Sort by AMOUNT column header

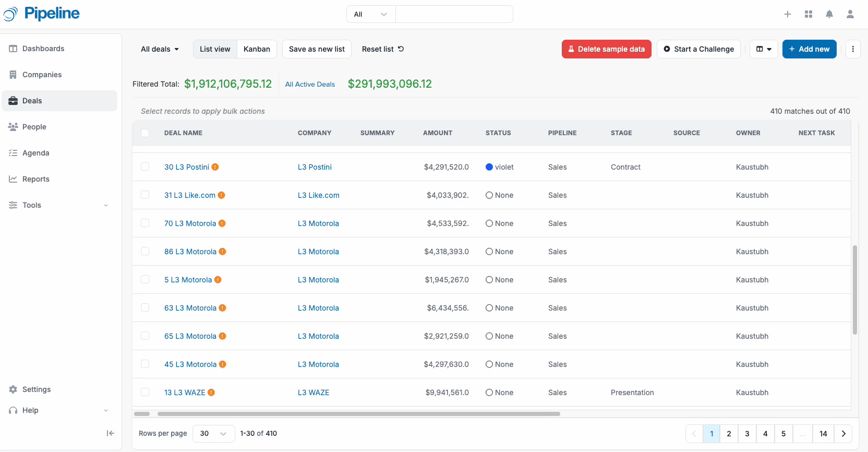[437, 133]
